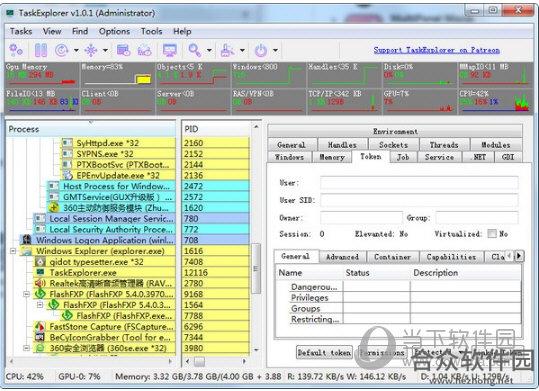
Task: Collapse the 360se.exe tree node
Action: coord(26,348)
